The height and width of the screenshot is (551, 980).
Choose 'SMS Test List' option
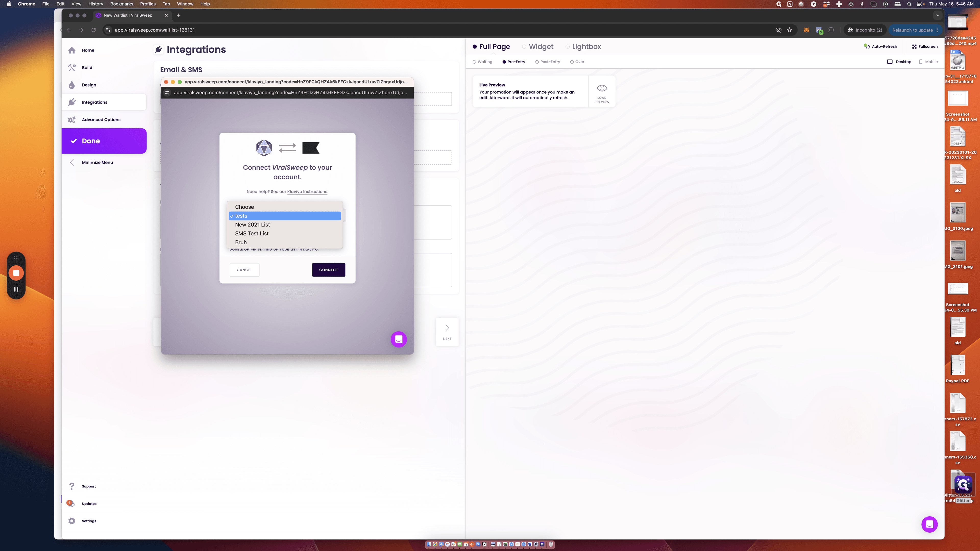[x=285, y=233]
